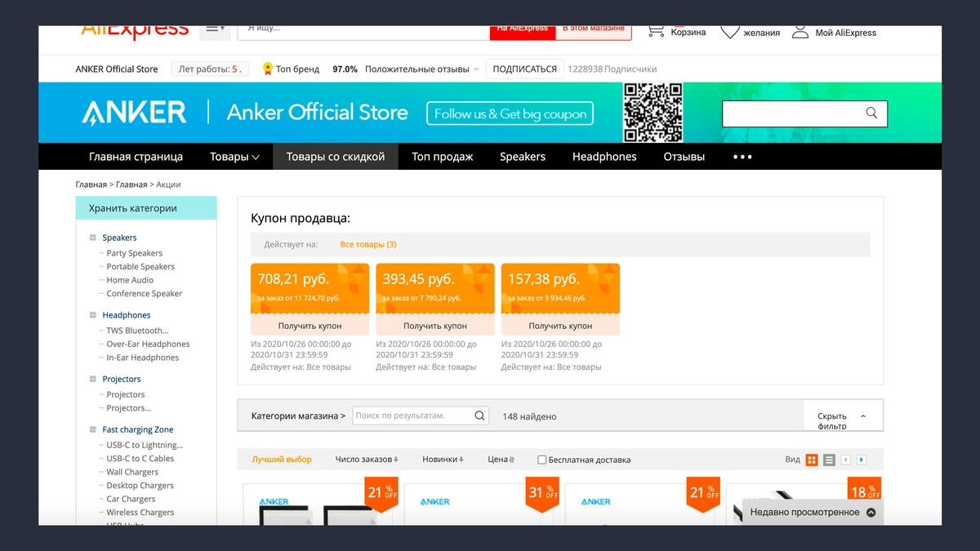This screenshot has width=980, height=551.
Task: Sort by Цена
Action: pyautogui.click(x=501, y=460)
